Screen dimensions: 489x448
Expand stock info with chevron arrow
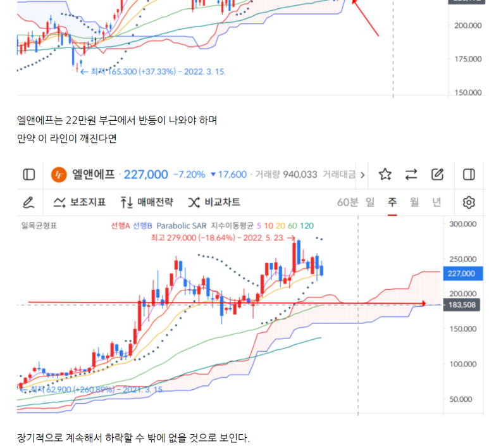coord(362,175)
